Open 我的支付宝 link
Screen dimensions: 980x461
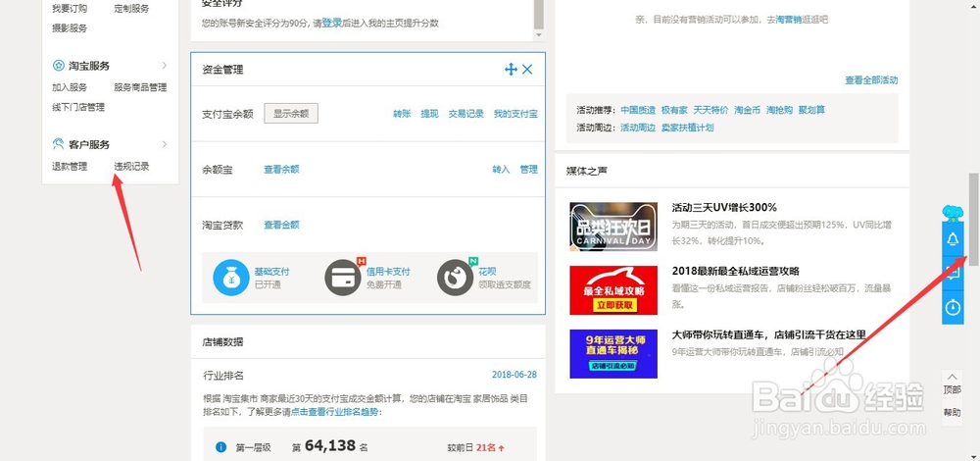515,114
